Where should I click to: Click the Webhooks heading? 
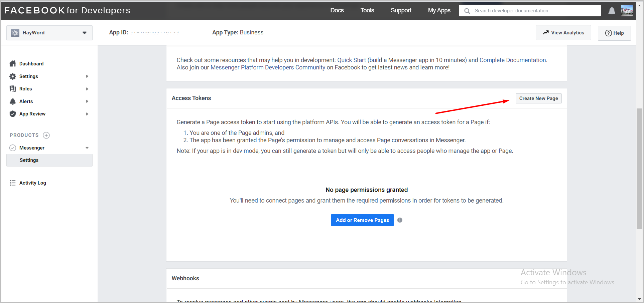185,278
